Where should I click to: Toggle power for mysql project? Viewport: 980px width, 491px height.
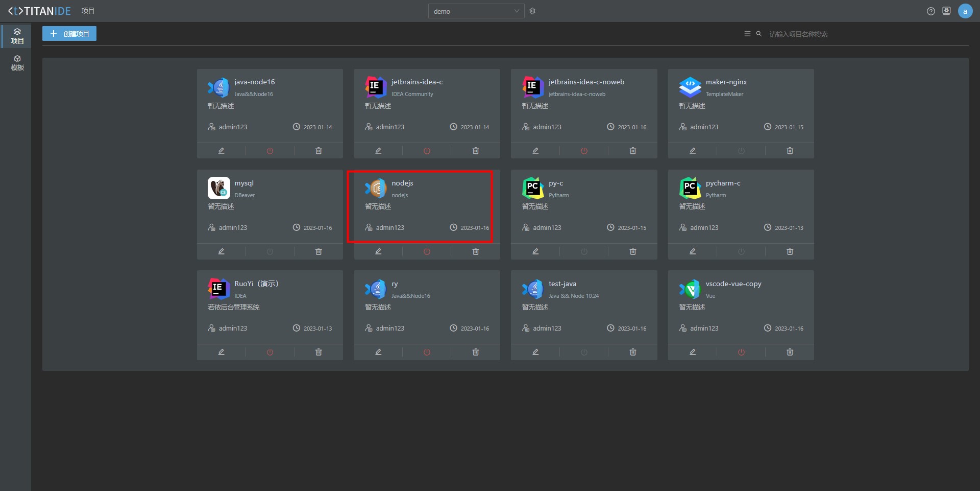pyautogui.click(x=270, y=251)
